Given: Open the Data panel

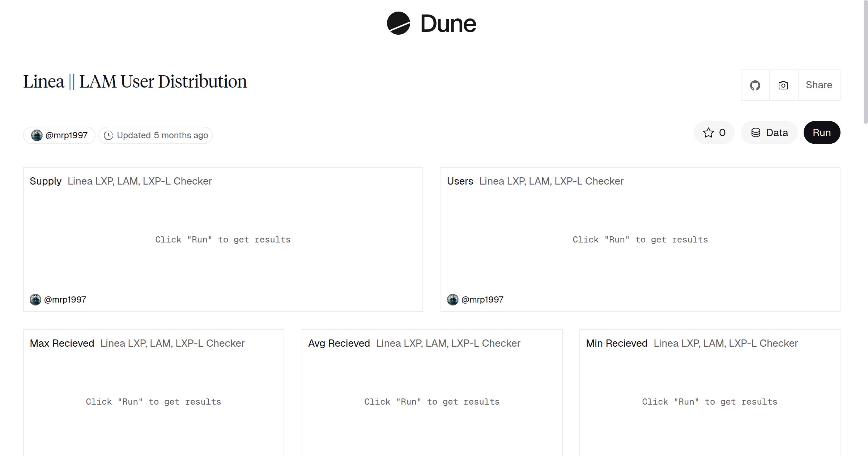Looking at the screenshot, I should [x=769, y=132].
